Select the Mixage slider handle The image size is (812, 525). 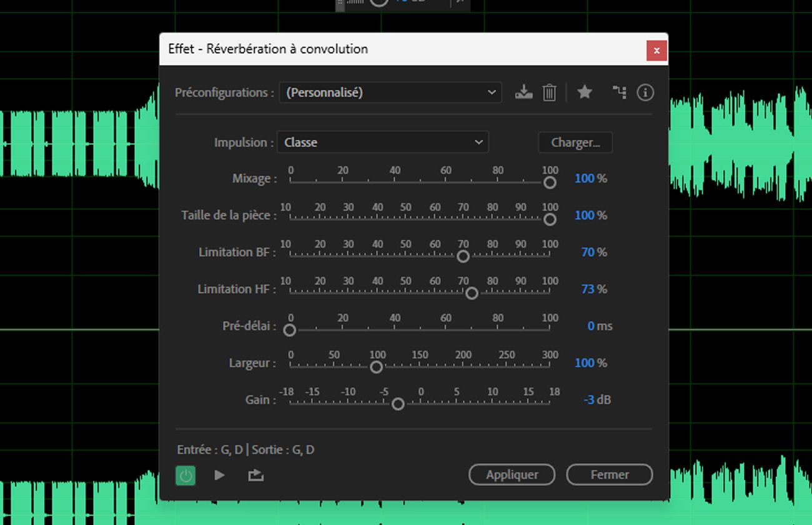point(550,182)
